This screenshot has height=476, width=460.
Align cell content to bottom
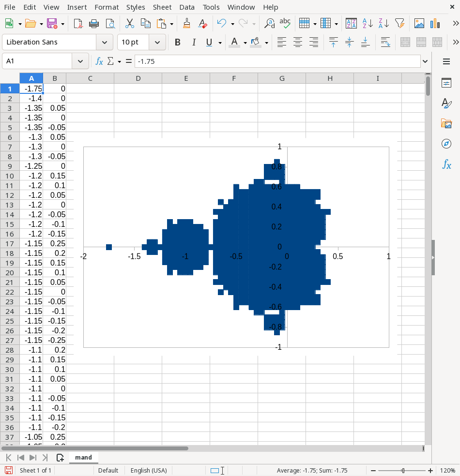[x=365, y=42]
